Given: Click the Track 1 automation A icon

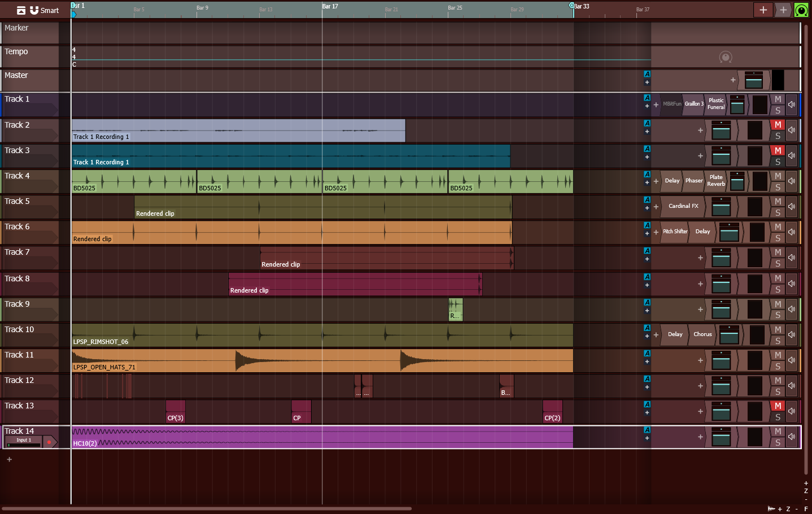Looking at the screenshot, I should click(x=647, y=98).
